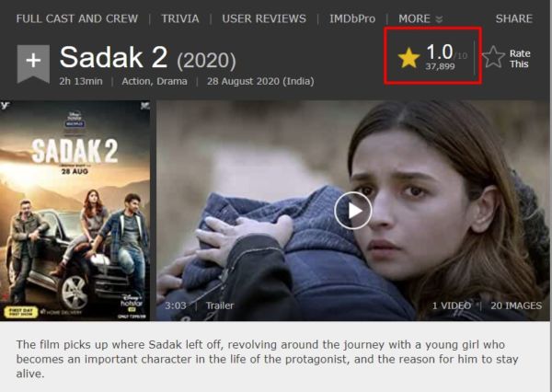This screenshot has width=552, height=392.
Task: Click the 1.0 rating score
Action: pyautogui.click(x=440, y=52)
